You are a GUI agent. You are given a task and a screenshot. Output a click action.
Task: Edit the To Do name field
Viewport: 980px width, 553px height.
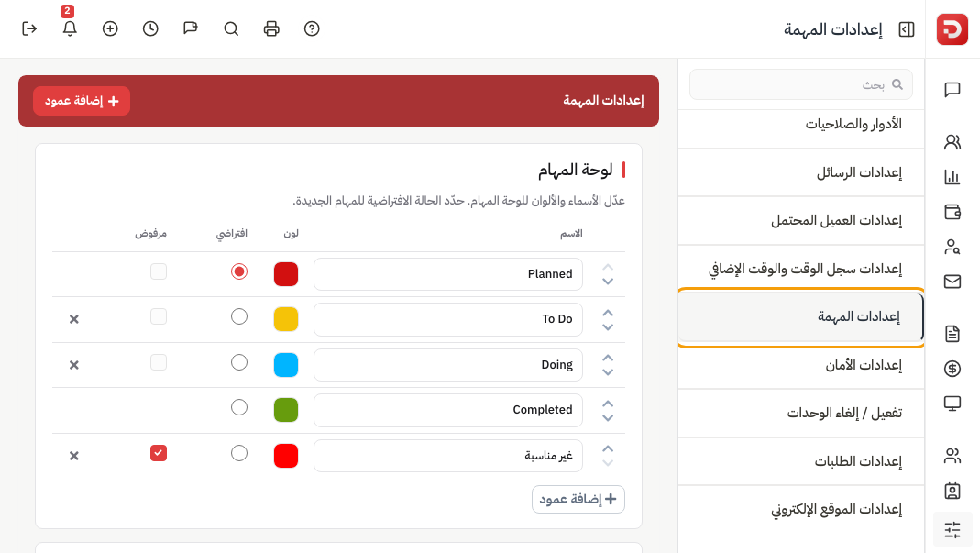click(448, 319)
